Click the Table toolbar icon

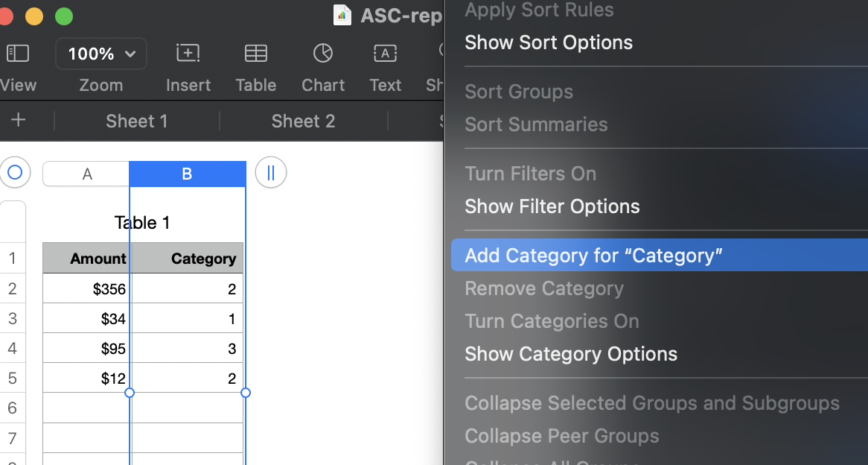[x=255, y=54]
